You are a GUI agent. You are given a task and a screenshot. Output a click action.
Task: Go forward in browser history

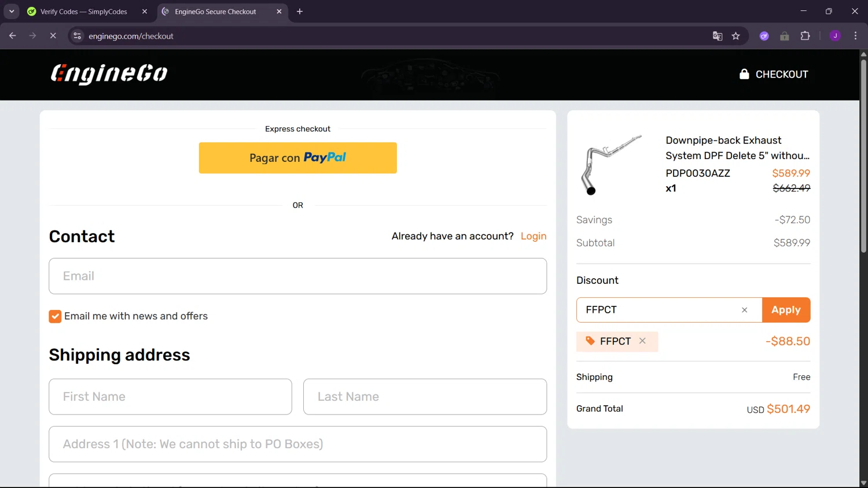32,36
